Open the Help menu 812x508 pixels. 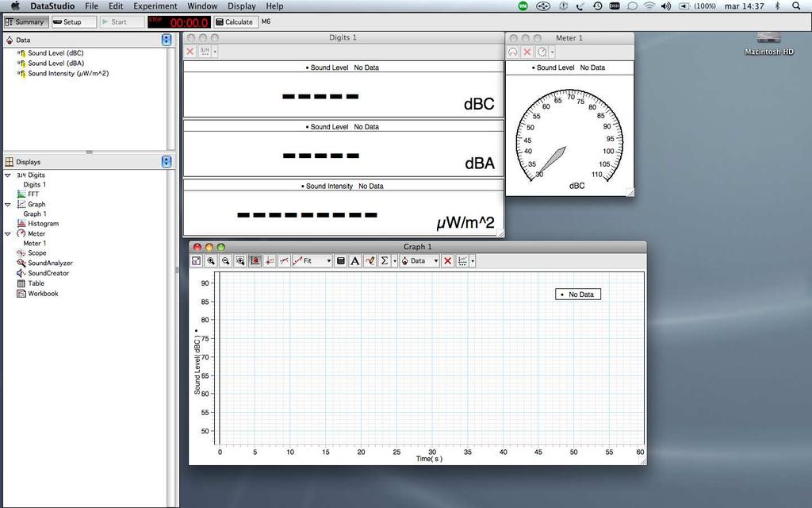(274, 6)
